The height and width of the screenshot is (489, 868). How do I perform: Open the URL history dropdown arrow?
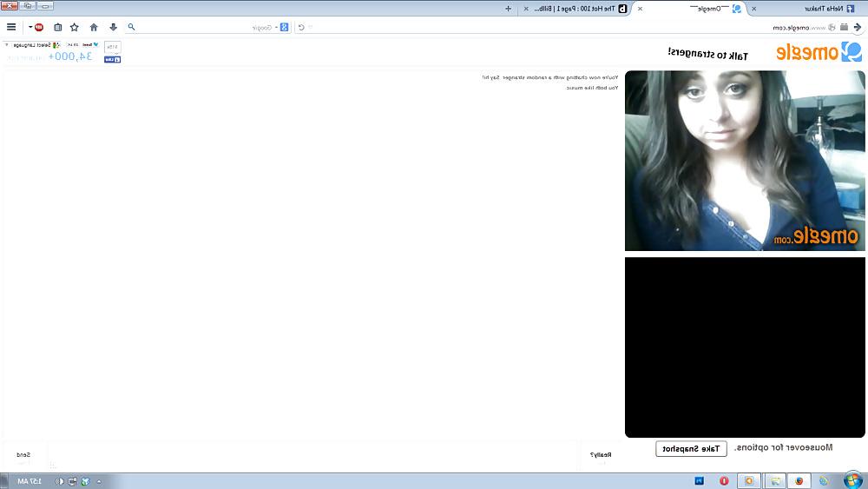[x=311, y=27]
